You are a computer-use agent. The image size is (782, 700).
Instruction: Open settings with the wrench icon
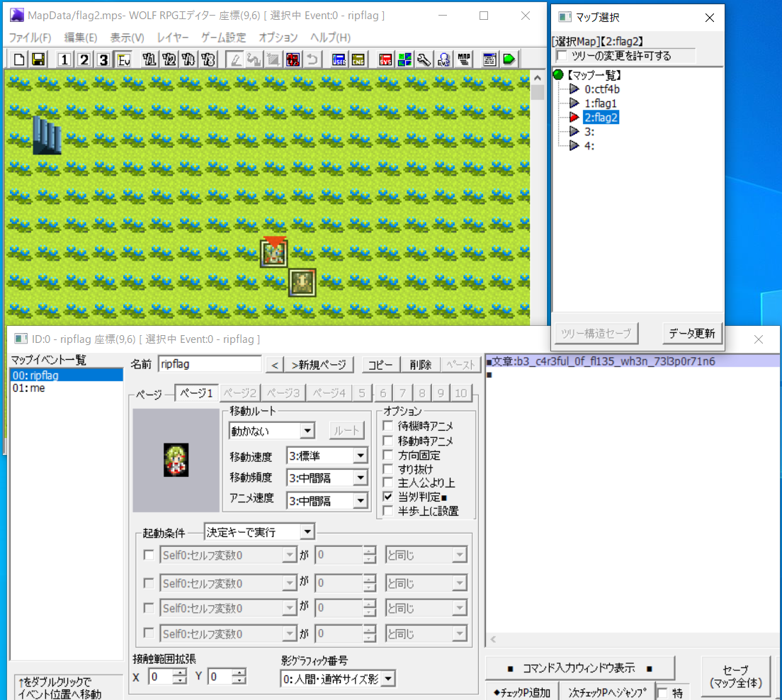point(424,60)
